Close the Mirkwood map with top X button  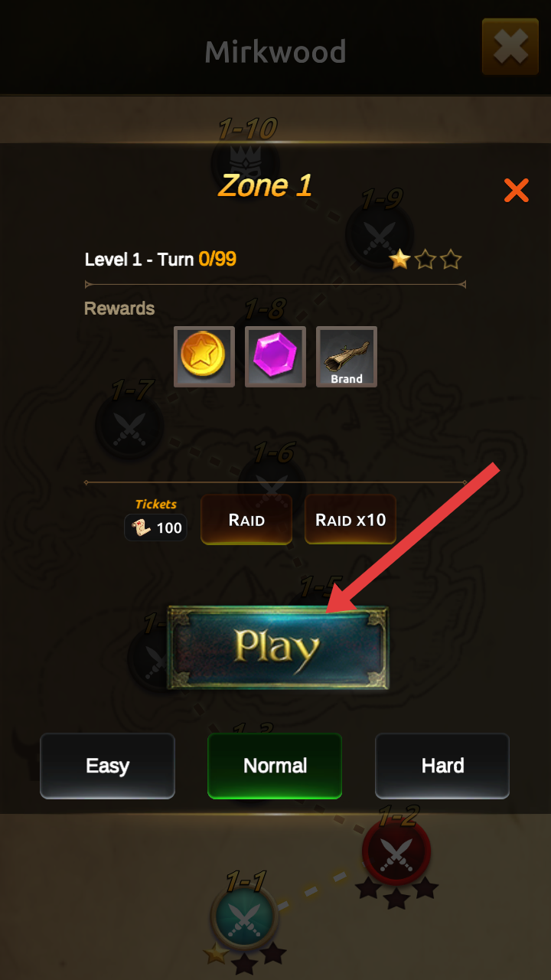click(x=510, y=47)
